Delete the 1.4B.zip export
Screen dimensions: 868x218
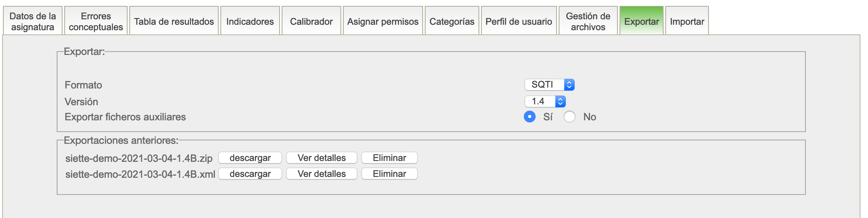pyautogui.click(x=389, y=158)
